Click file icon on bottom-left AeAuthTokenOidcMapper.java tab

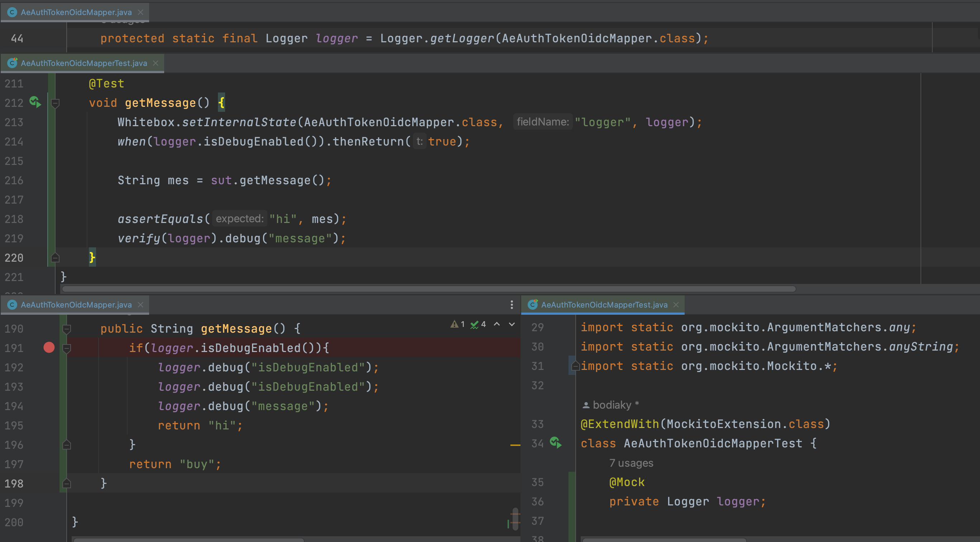pyautogui.click(x=12, y=304)
